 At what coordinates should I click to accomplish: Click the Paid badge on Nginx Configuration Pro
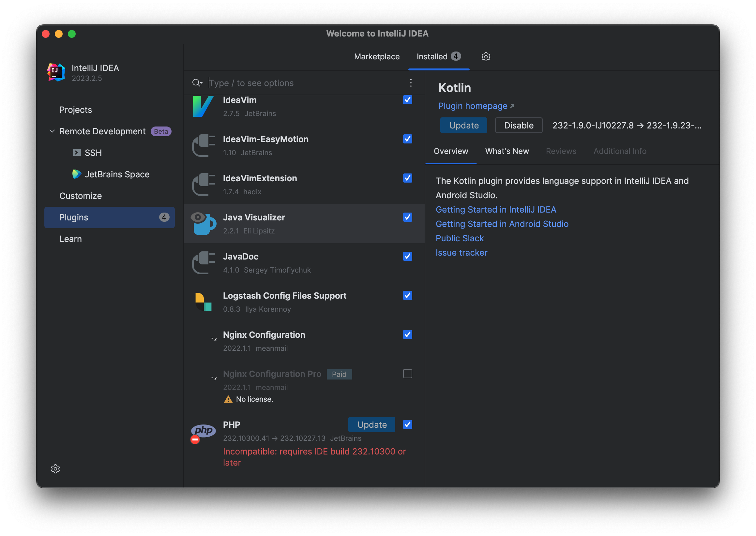click(340, 374)
